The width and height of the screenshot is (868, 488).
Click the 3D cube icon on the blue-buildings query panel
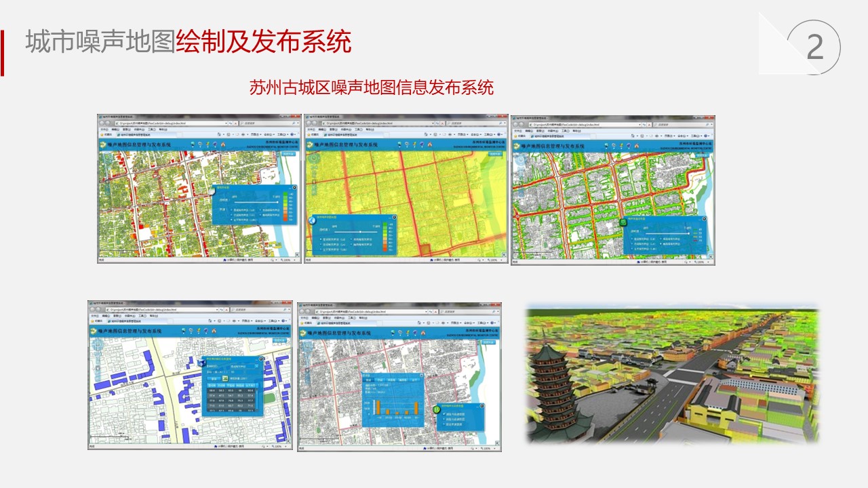coord(201,363)
